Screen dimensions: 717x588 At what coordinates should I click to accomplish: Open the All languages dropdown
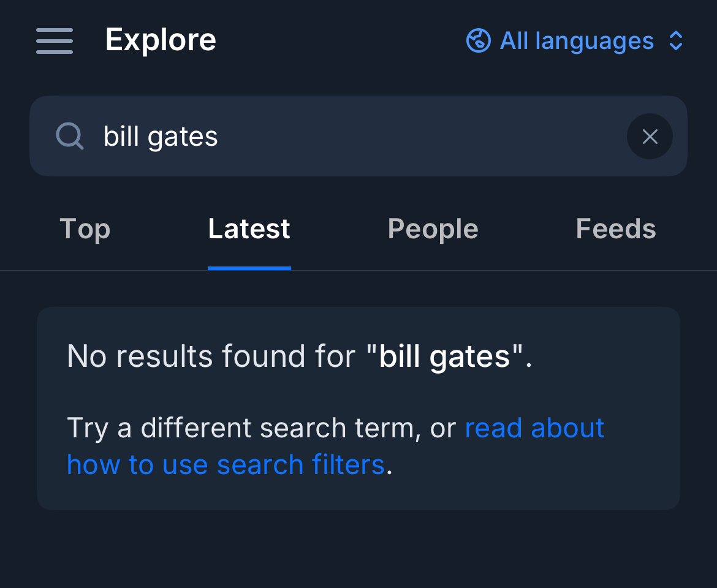(577, 41)
